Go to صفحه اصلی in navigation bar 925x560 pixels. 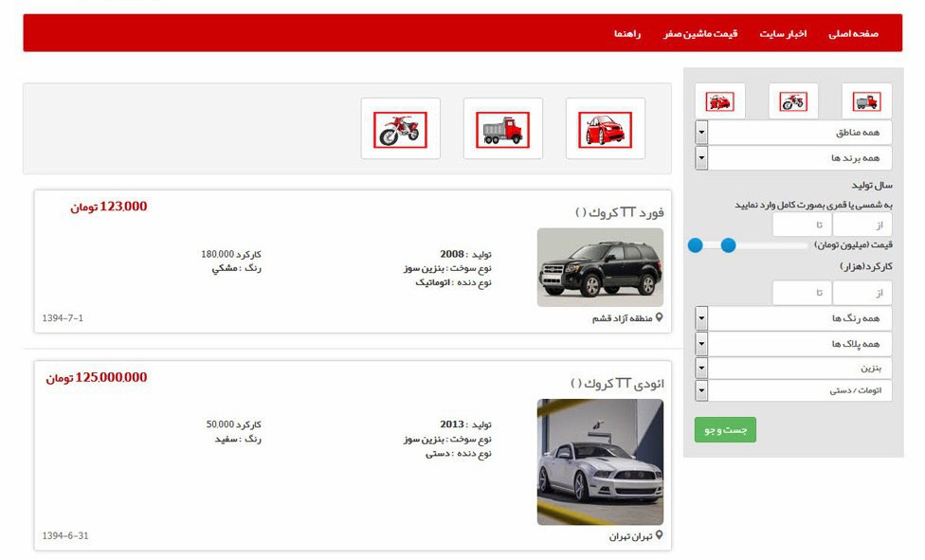pyautogui.click(x=853, y=33)
